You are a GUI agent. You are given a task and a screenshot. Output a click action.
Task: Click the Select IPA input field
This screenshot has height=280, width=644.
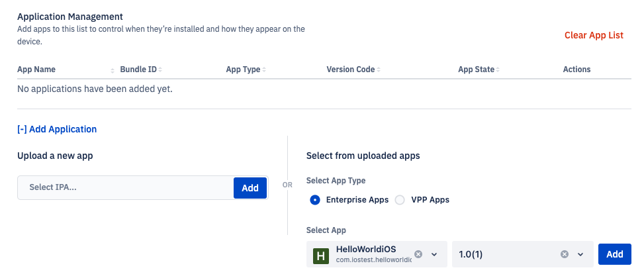(126, 187)
